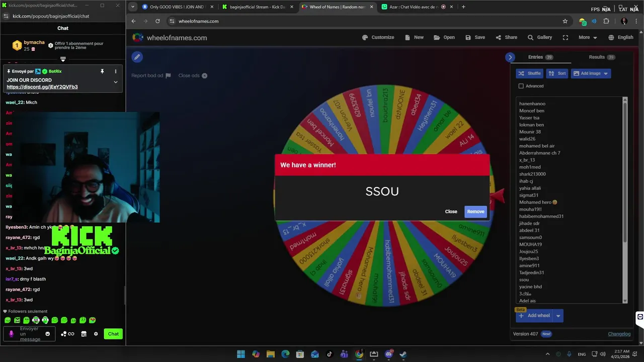This screenshot has width=644, height=362.
Task: Share the wheel
Action: click(506, 37)
